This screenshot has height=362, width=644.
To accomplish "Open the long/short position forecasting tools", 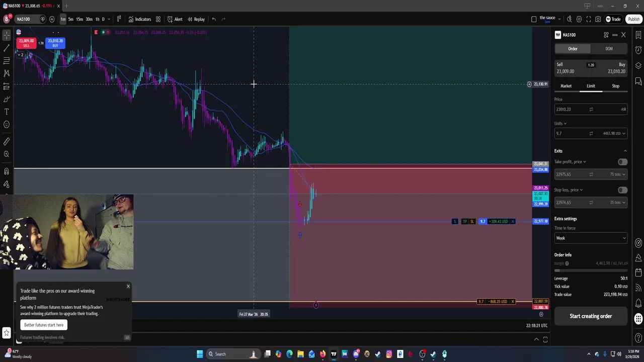I will [x=7, y=86].
